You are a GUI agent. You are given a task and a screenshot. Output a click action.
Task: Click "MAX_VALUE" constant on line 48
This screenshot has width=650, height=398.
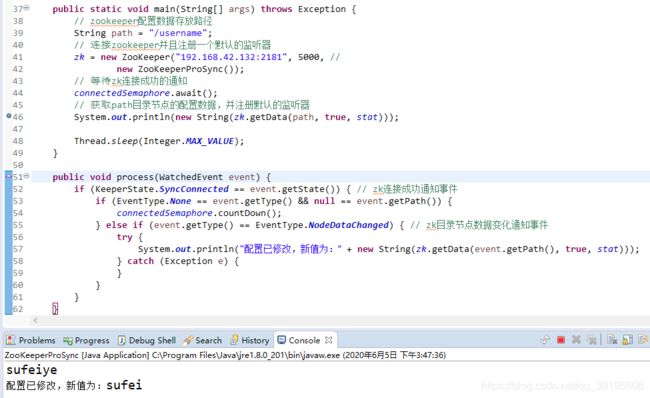click(x=210, y=141)
